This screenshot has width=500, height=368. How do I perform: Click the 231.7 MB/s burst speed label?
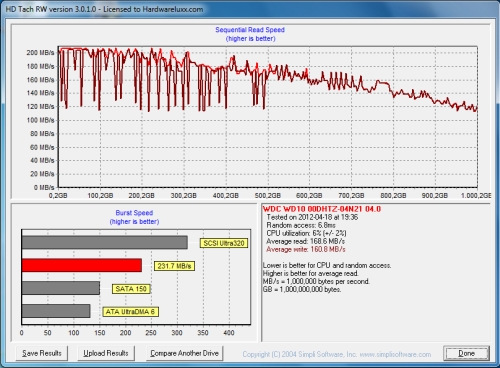coord(174,266)
